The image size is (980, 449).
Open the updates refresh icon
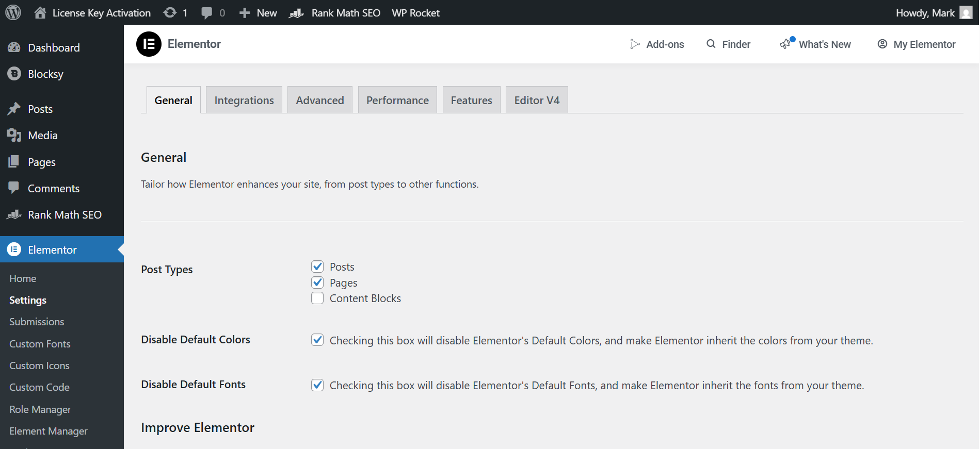click(170, 12)
